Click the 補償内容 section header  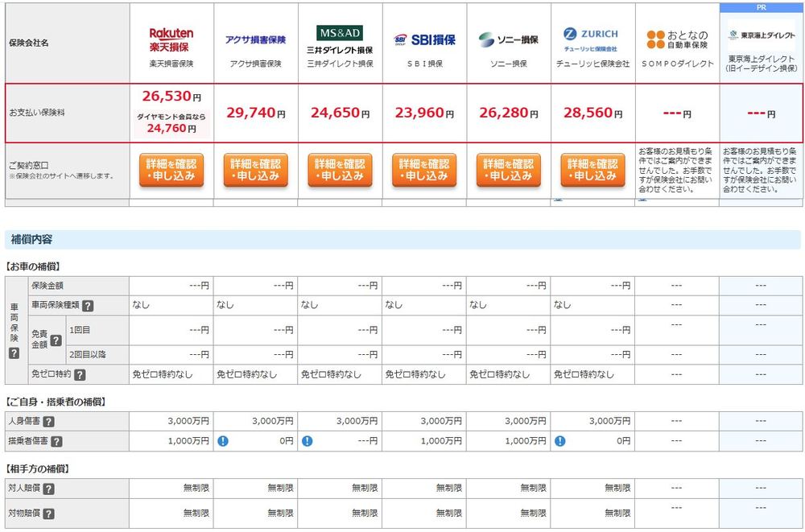[x=402, y=240]
